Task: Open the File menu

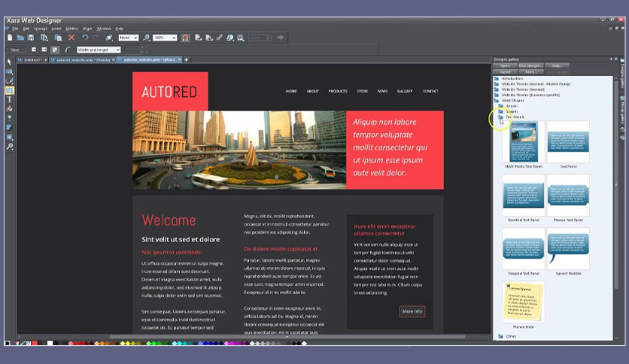Action: (x=15, y=29)
